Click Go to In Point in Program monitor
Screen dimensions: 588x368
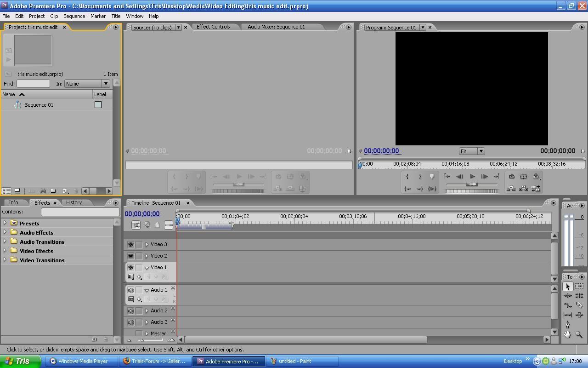[407, 189]
